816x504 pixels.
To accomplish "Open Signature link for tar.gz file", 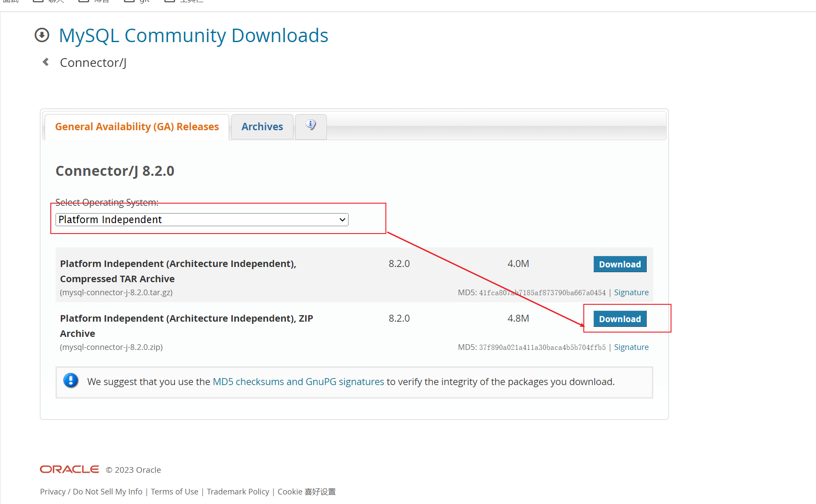I will 631,293.
